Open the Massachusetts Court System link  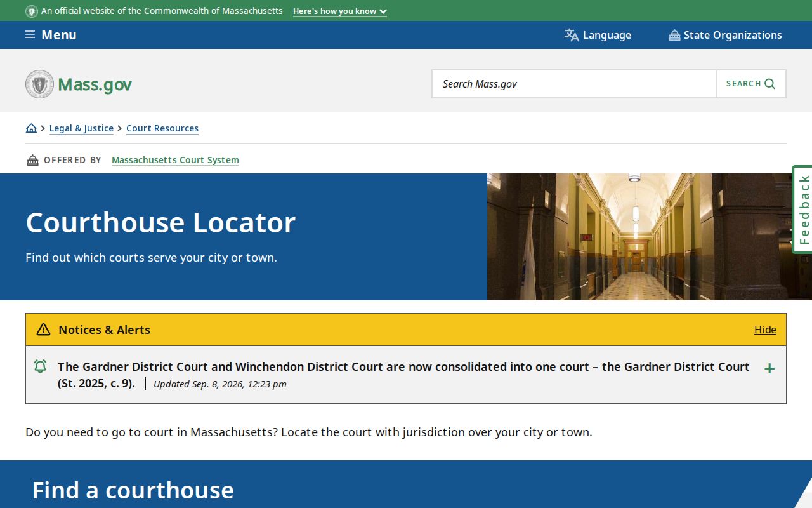coord(175,160)
